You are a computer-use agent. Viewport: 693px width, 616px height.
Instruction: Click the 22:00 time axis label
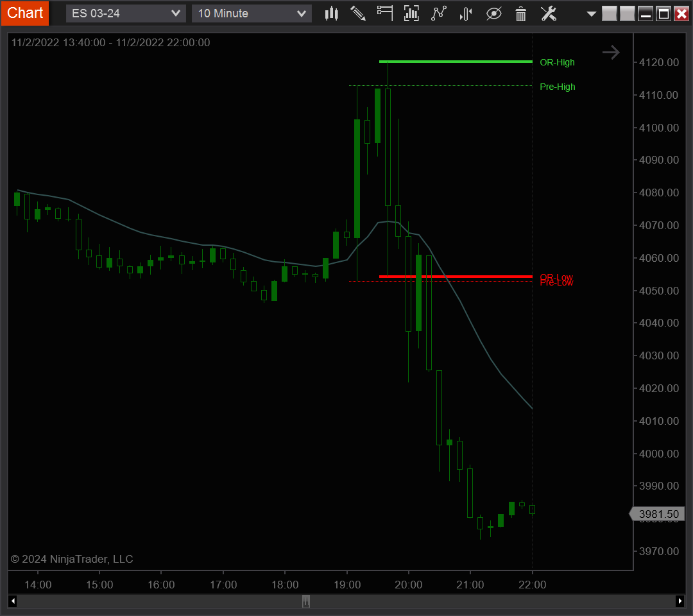tap(532, 585)
